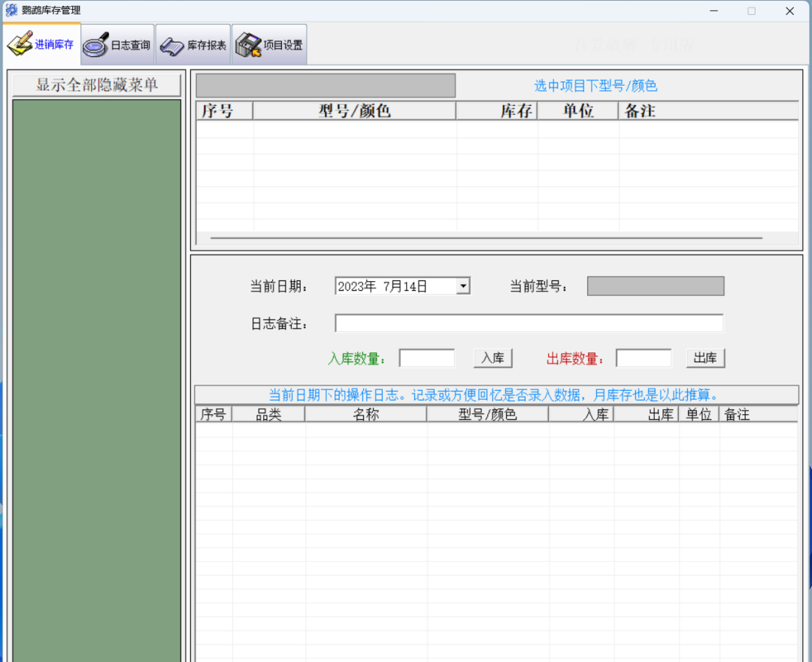Click the 库存 column header
Image resolution: width=812 pixels, height=662 pixels.
[x=497, y=110]
